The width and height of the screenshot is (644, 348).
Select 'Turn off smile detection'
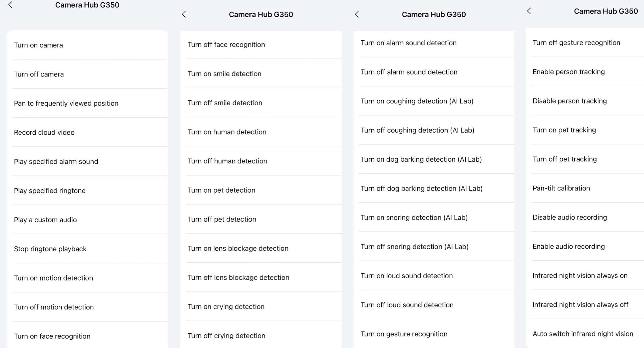pos(225,103)
